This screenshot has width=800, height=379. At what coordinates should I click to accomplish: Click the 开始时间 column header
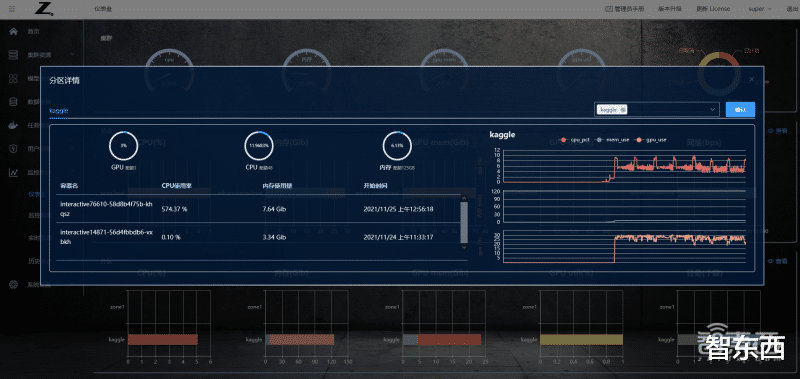pos(376,186)
